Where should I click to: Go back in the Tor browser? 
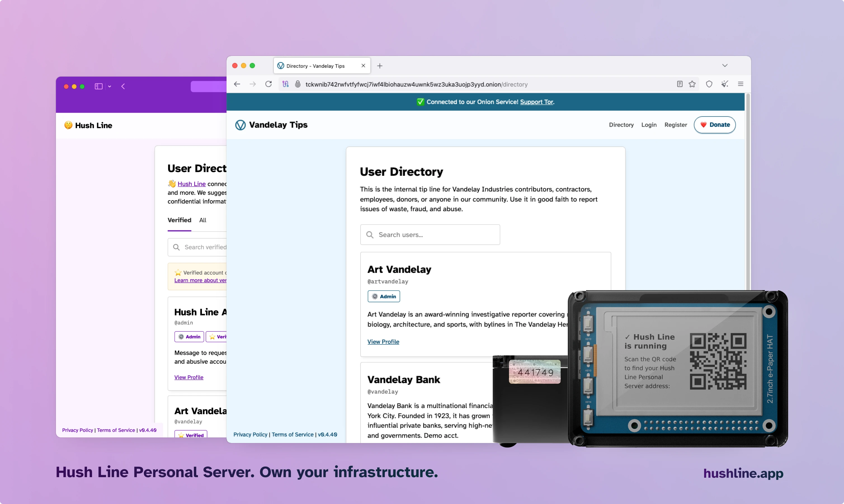pos(237,84)
